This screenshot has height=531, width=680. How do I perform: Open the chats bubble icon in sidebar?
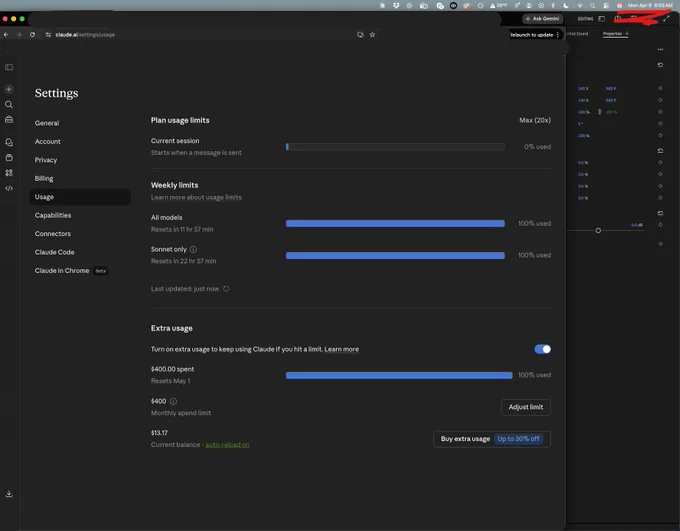point(9,142)
